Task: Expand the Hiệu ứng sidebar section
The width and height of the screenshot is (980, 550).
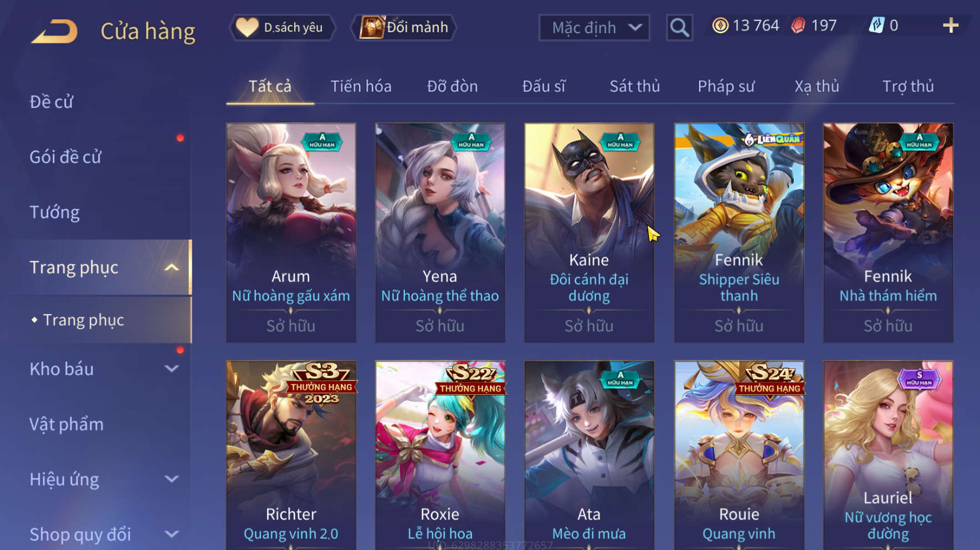Action: 172,479
